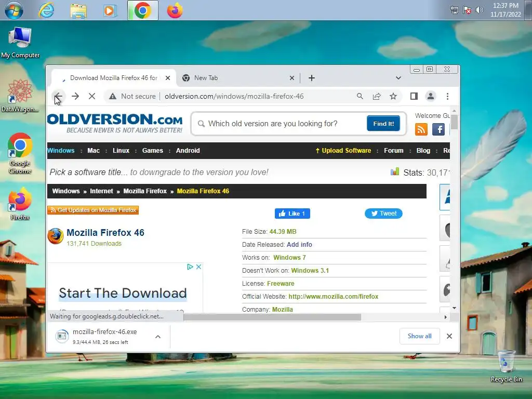Open the Blog menu item
The image size is (532, 399).
click(x=423, y=151)
